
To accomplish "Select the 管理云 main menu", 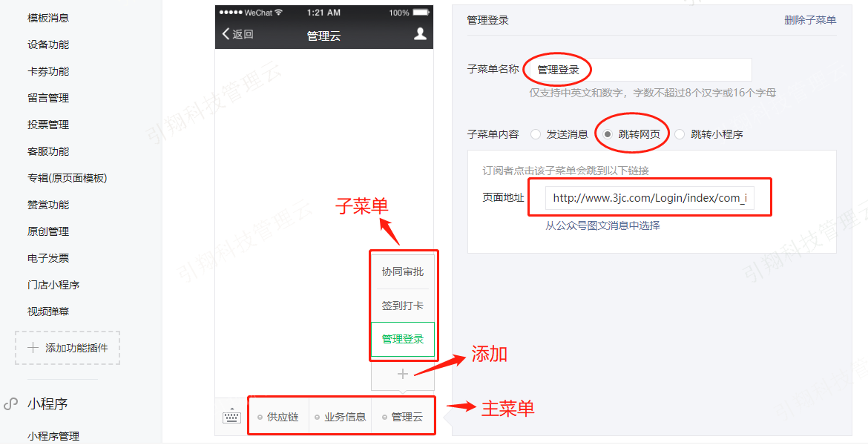I will pos(402,417).
